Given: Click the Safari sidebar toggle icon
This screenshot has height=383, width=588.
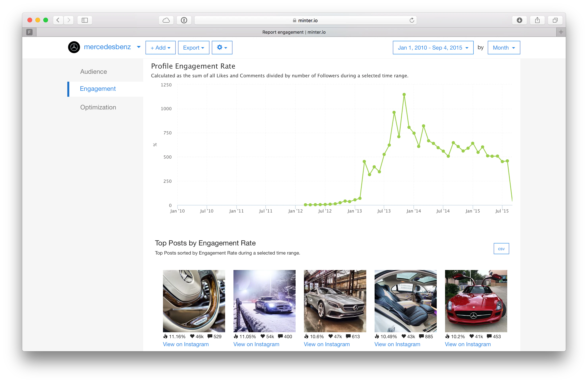Looking at the screenshot, I should point(85,20).
